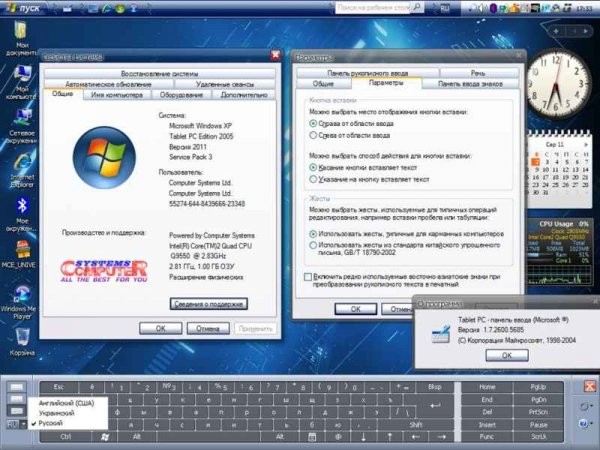Launch the Windows Media Player desktop icon
600x450 pixels.
[x=21, y=302]
